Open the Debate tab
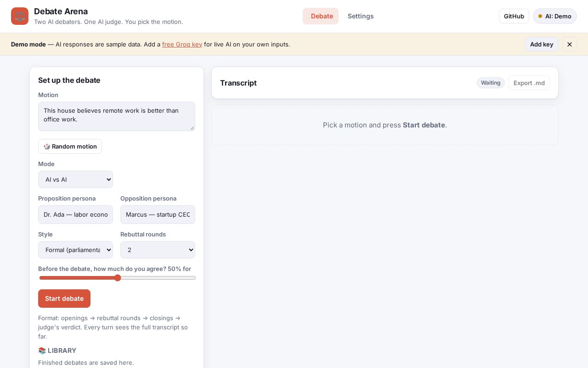 point(321,16)
